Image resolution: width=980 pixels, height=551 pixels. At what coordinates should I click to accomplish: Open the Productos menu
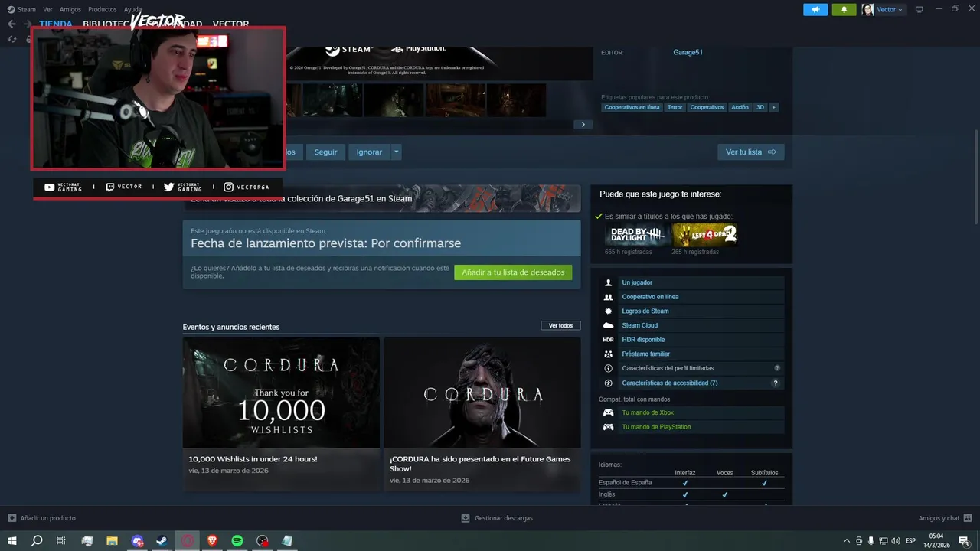pyautogui.click(x=103, y=9)
